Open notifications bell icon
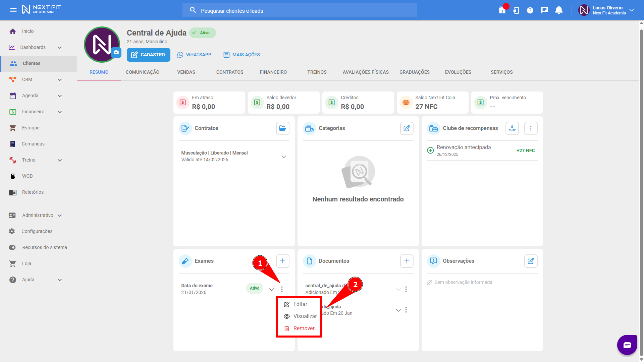This screenshot has width=644, height=362. [558, 10]
